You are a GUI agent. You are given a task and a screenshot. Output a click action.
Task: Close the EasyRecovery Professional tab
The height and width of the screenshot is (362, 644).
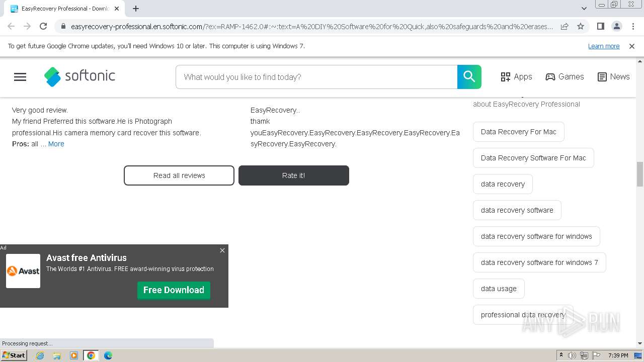pos(117,9)
